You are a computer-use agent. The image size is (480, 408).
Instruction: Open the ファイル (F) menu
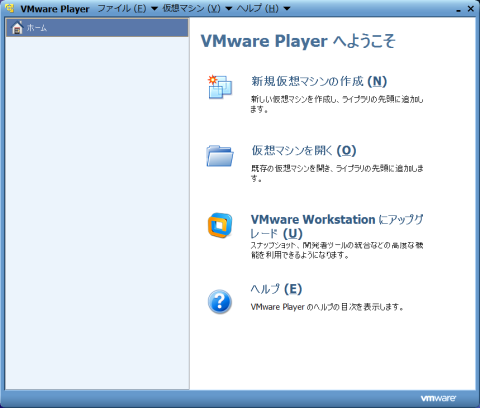pyautogui.click(x=122, y=8)
